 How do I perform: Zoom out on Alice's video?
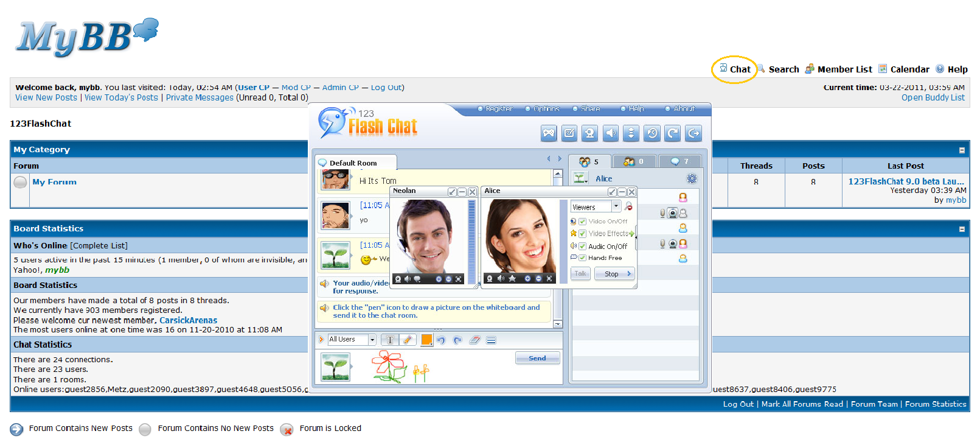pos(538,278)
